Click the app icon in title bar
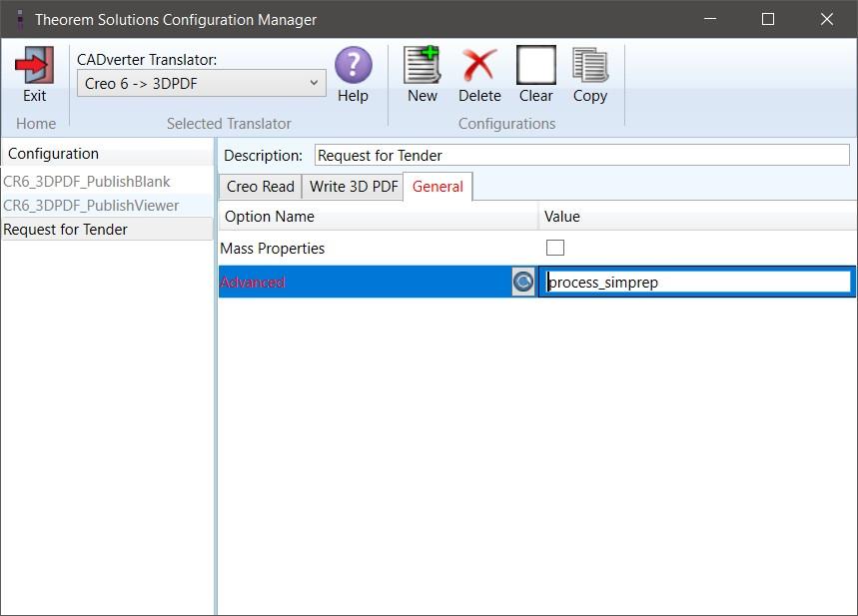Viewport: 858px width, 616px height. point(20,20)
